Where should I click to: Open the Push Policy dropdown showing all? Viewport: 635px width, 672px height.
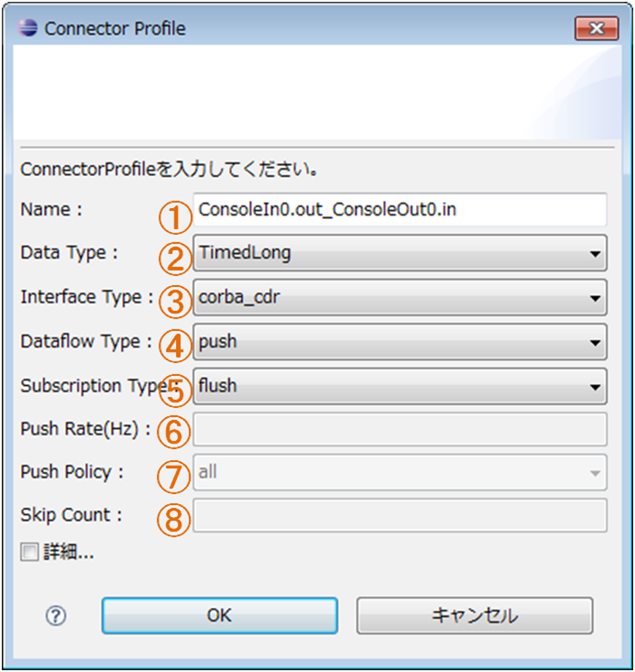click(x=400, y=472)
